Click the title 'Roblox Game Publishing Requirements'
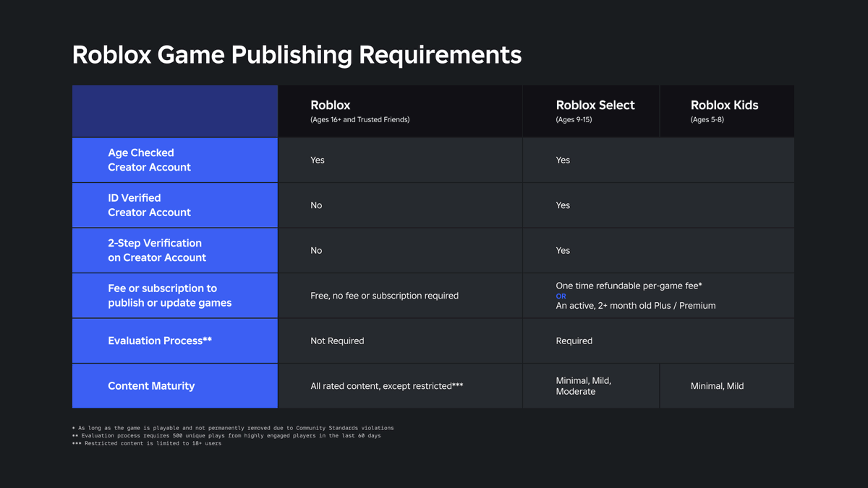 coord(297,55)
